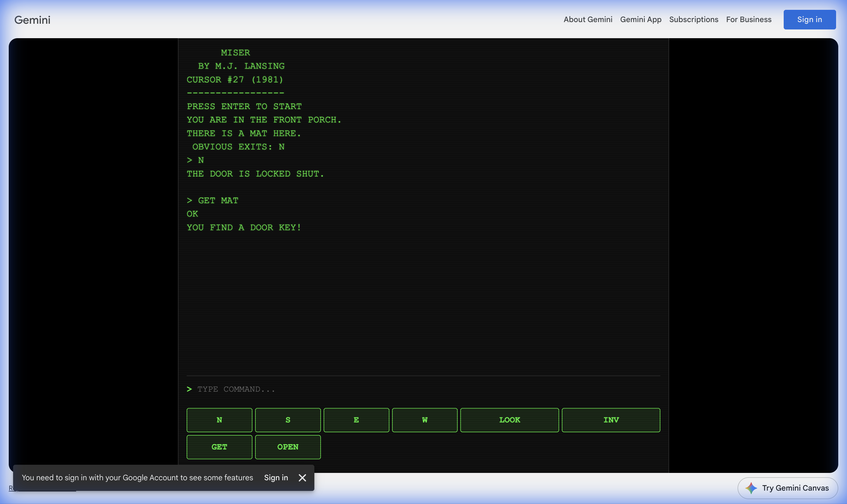
Task: Go to Gemini App menu item
Action: click(x=640, y=19)
